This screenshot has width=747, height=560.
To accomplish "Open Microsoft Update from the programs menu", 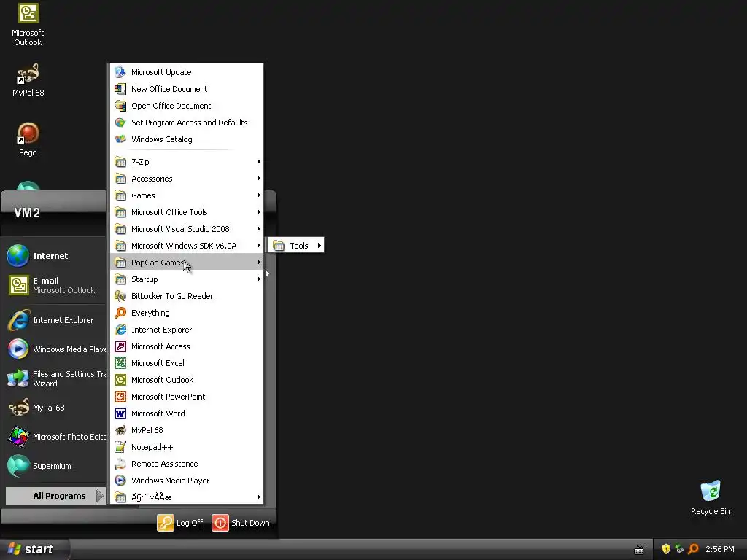I will coord(186,72).
